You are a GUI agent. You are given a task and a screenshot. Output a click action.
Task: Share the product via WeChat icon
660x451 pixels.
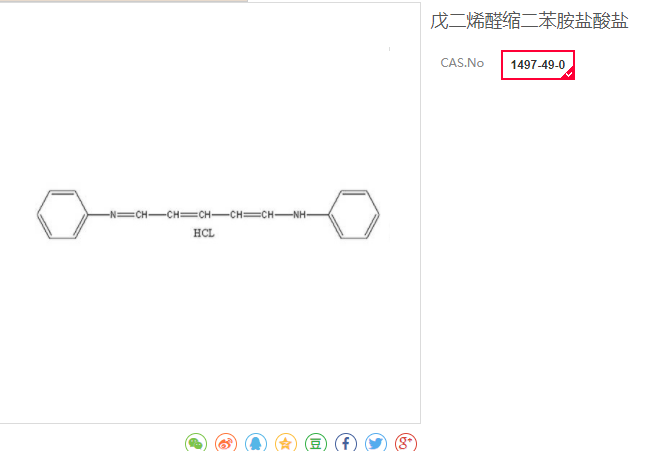pos(196,443)
